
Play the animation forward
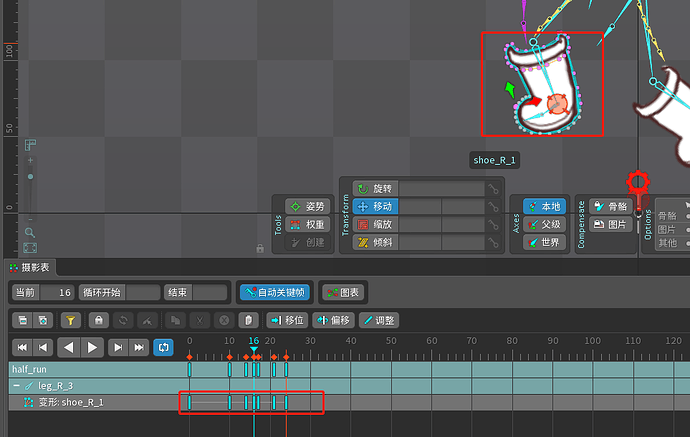point(92,347)
